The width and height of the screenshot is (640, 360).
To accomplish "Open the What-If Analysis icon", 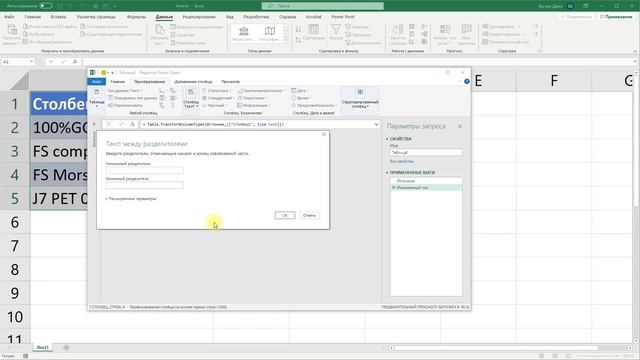I will [x=445, y=29].
